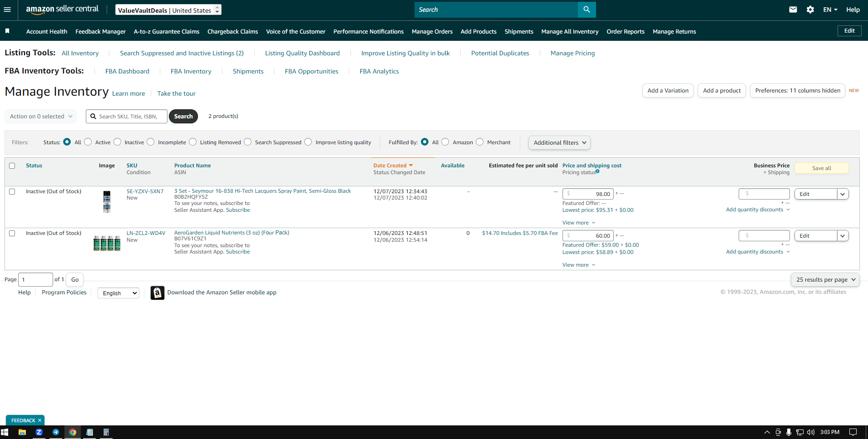Click the Save all button

822,168
